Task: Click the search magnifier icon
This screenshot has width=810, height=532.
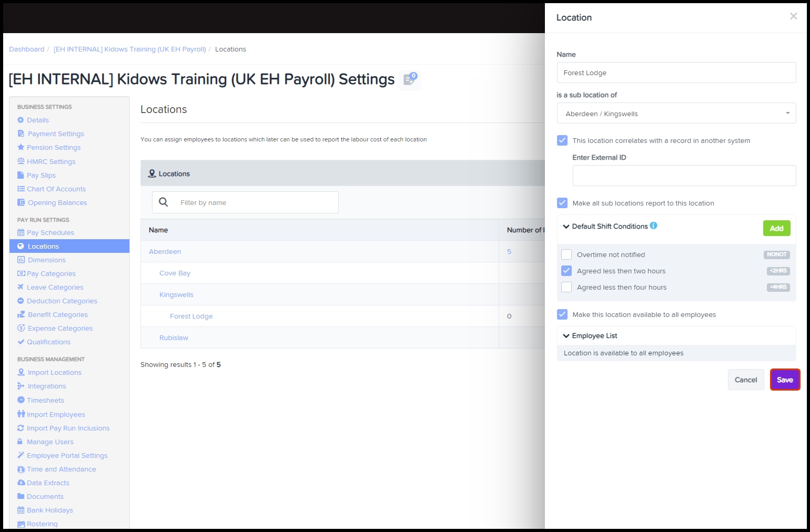Action: tap(164, 202)
